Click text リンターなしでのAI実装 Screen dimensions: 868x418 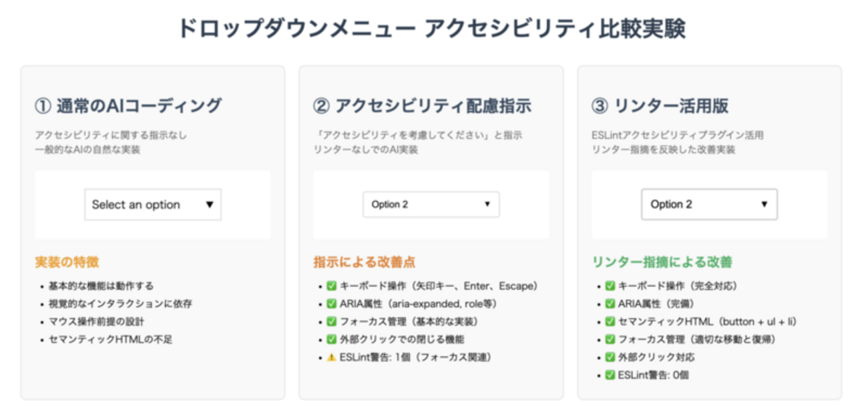pos(365,150)
